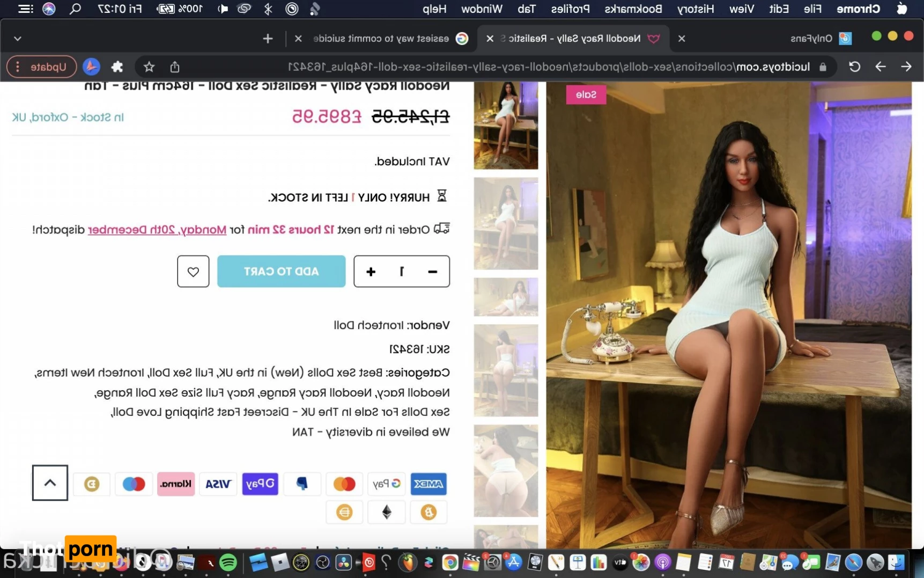Bookmark this page with the star icon

pyautogui.click(x=149, y=67)
